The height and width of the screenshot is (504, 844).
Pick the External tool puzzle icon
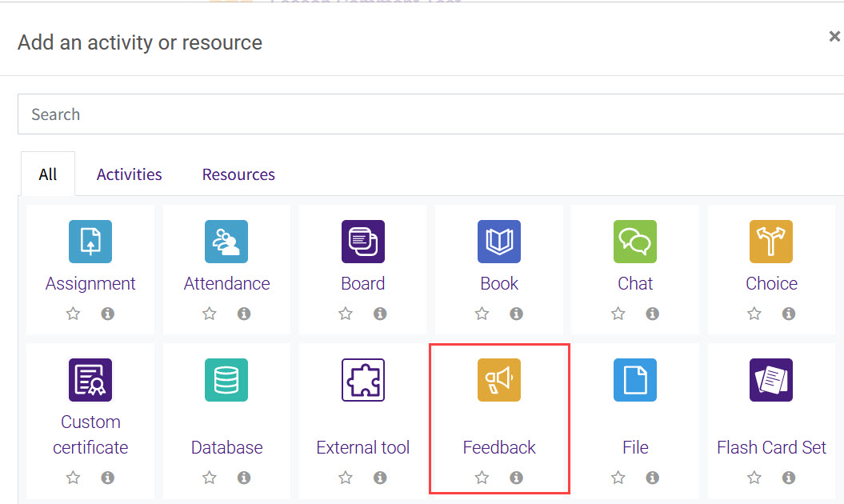tap(362, 380)
